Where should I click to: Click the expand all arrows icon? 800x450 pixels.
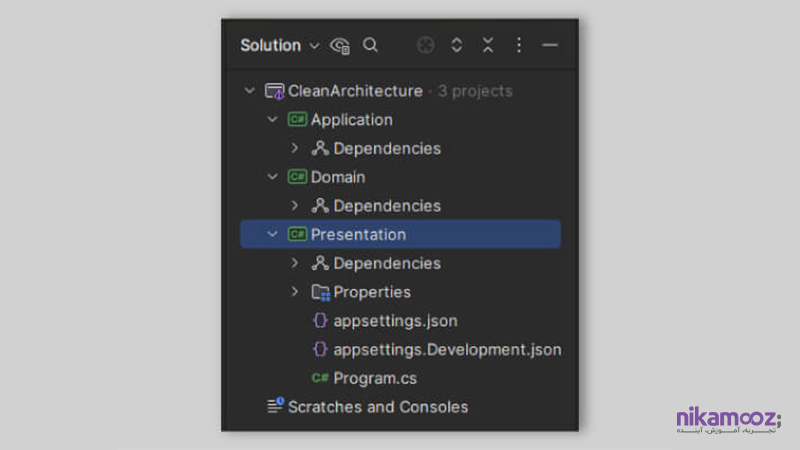457,45
